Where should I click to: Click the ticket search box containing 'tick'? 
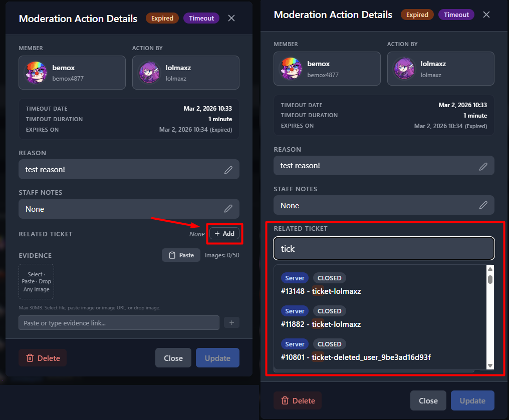[x=384, y=248]
